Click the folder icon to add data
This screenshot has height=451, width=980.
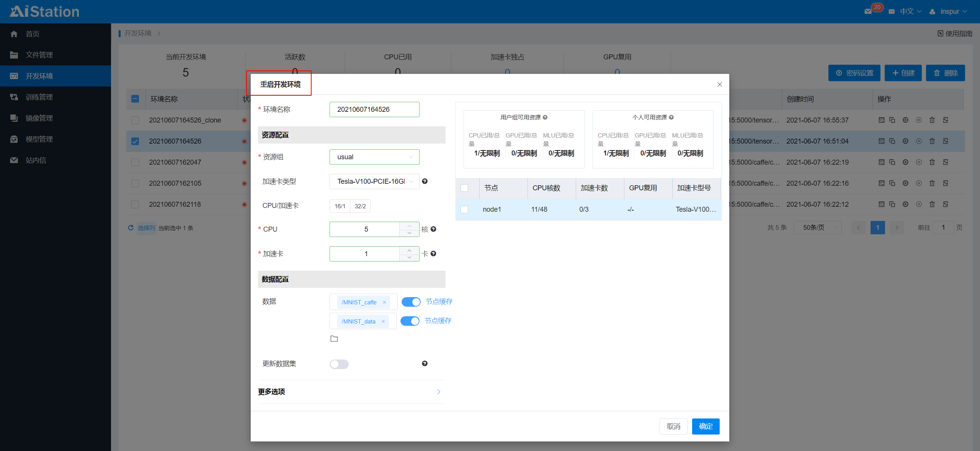(334, 338)
